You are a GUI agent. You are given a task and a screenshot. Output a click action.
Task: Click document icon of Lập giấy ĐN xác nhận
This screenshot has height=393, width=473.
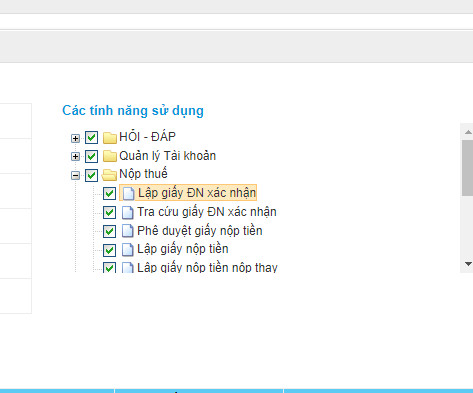coord(128,193)
